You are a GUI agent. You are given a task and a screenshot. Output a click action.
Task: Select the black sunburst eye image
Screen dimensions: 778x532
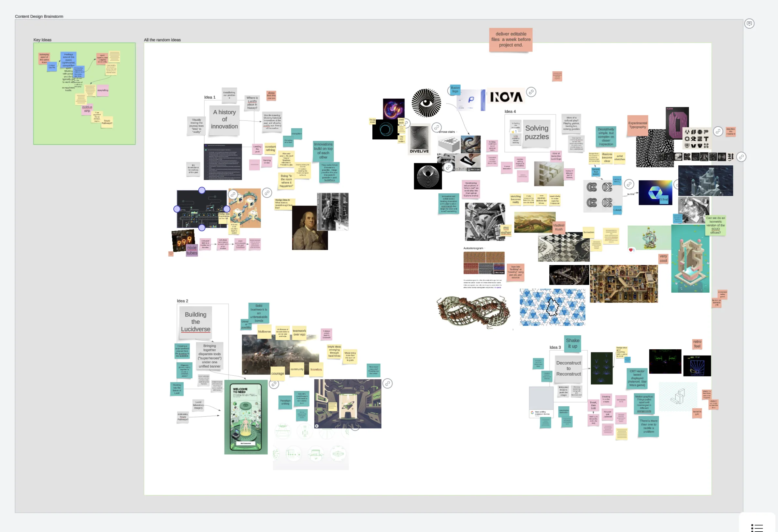426,103
